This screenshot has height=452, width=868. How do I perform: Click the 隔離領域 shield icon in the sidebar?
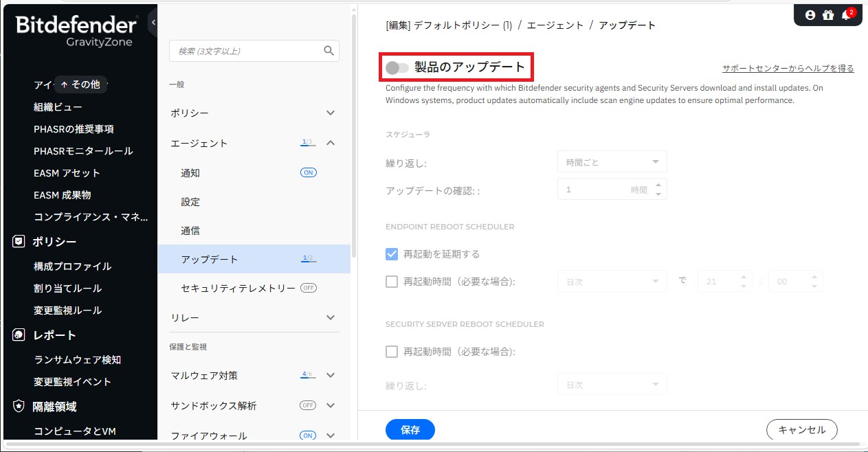point(19,407)
